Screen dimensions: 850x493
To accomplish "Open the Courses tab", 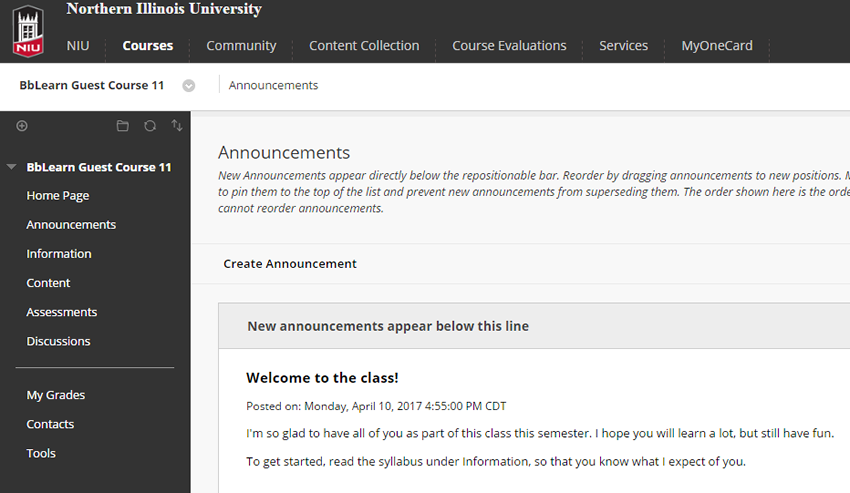I will [x=148, y=46].
